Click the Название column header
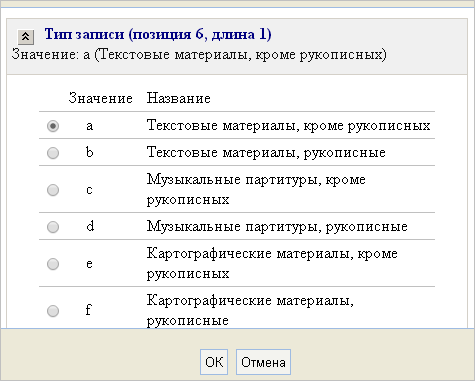Image resolution: width=475 pixels, height=381 pixels. (179, 98)
